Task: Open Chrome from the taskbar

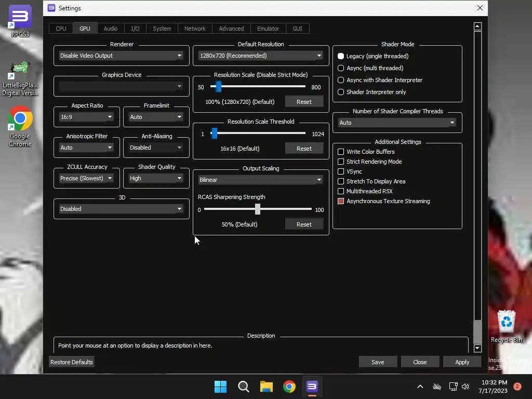Action: click(289, 387)
